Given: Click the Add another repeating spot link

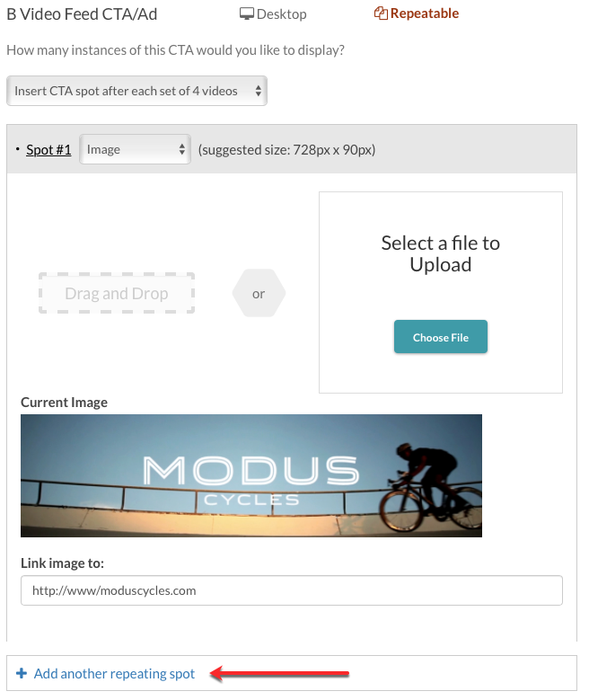Looking at the screenshot, I should click(114, 673).
